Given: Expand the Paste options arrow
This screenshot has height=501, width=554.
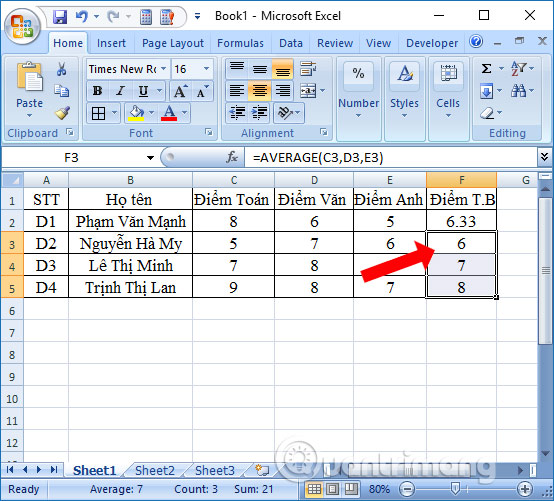Looking at the screenshot, I should pos(29,116).
